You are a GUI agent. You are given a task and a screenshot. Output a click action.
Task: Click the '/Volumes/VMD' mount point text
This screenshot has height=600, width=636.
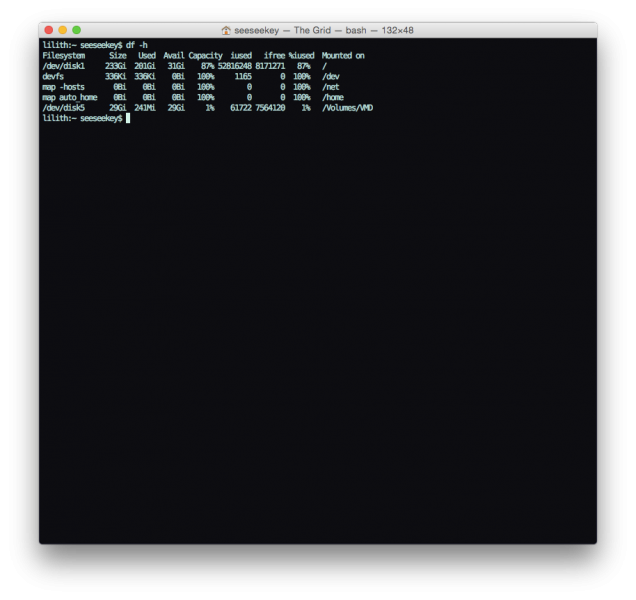[x=347, y=107]
